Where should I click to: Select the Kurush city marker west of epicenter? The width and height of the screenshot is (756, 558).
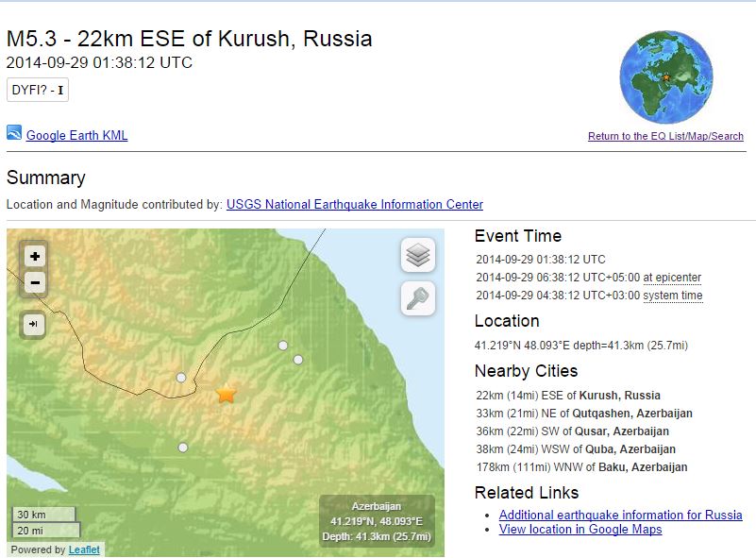pos(181,378)
